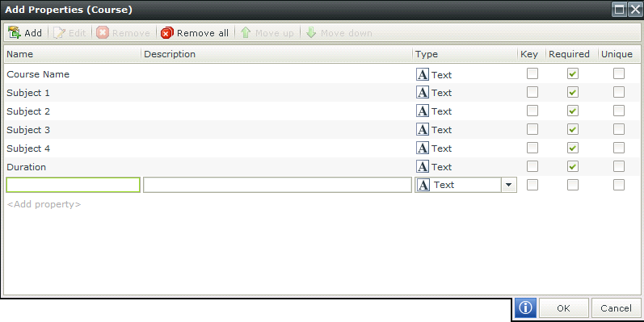
Task: Uncheck Required for Subject 2
Action: [573, 111]
